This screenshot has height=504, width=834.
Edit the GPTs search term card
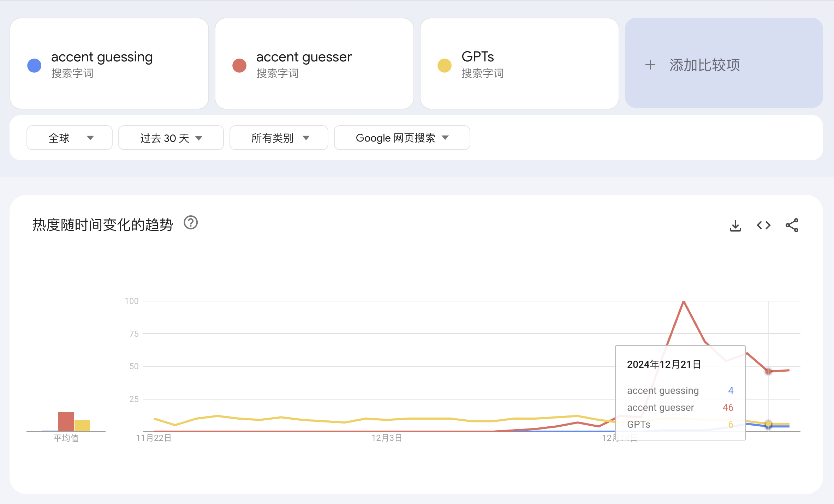tap(519, 64)
